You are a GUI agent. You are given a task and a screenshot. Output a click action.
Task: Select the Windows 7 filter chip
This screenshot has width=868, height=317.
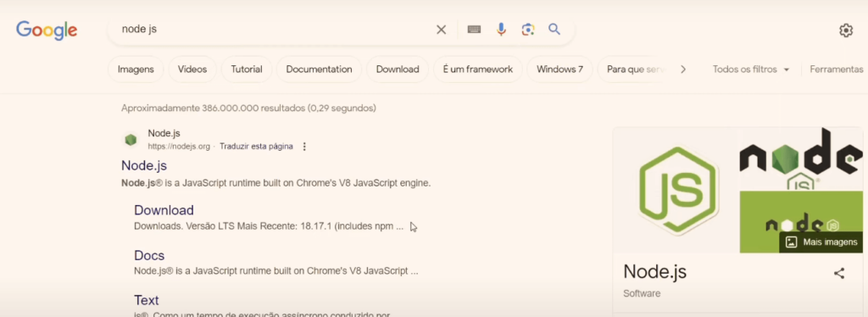tap(559, 70)
